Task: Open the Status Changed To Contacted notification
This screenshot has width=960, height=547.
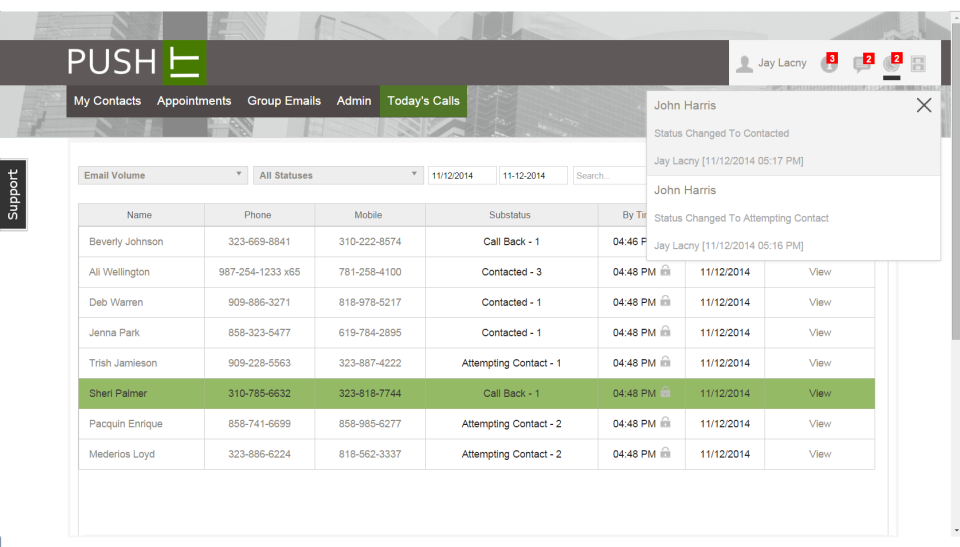Action: (x=793, y=134)
